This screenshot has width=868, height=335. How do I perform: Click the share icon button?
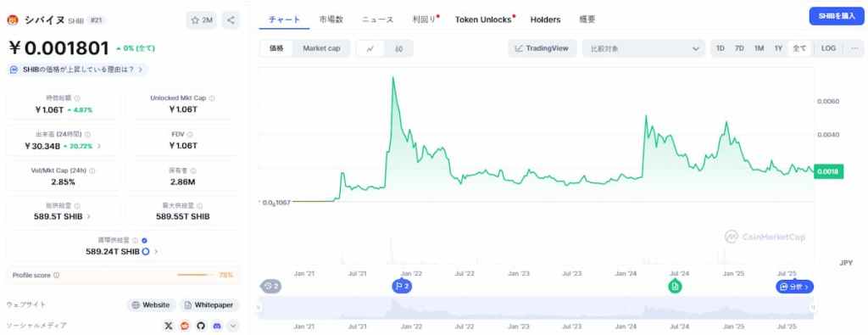pos(231,20)
